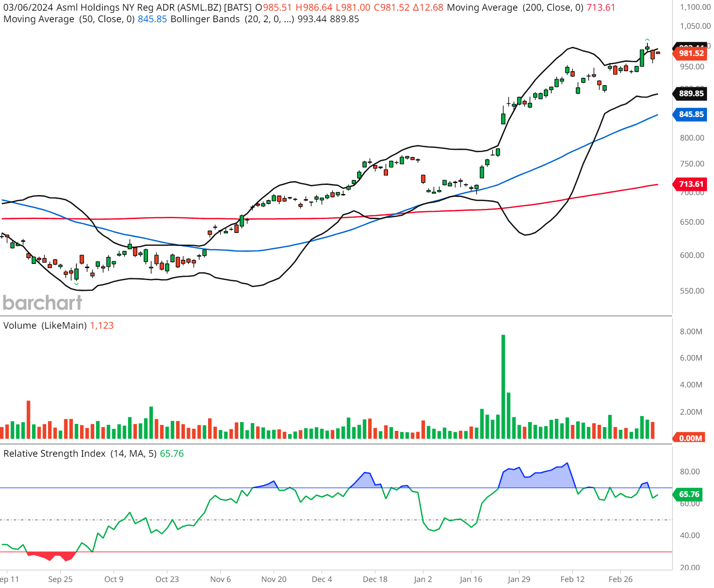714x588 pixels.
Task: Click the 8.00M volume axis label
Action: click(x=691, y=331)
